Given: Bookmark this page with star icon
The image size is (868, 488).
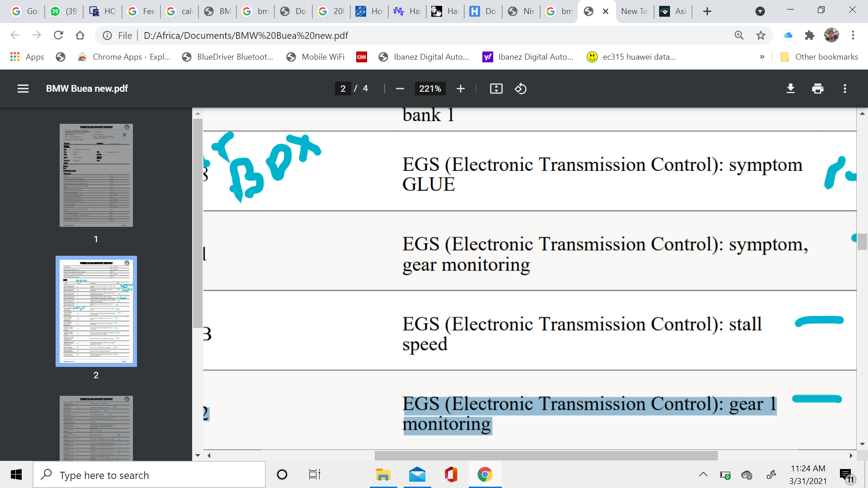Looking at the screenshot, I should coord(761,35).
